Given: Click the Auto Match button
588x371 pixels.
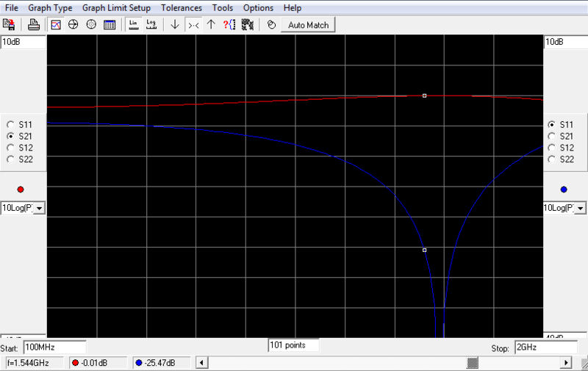Looking at the screenshot, I should [308, 25].
